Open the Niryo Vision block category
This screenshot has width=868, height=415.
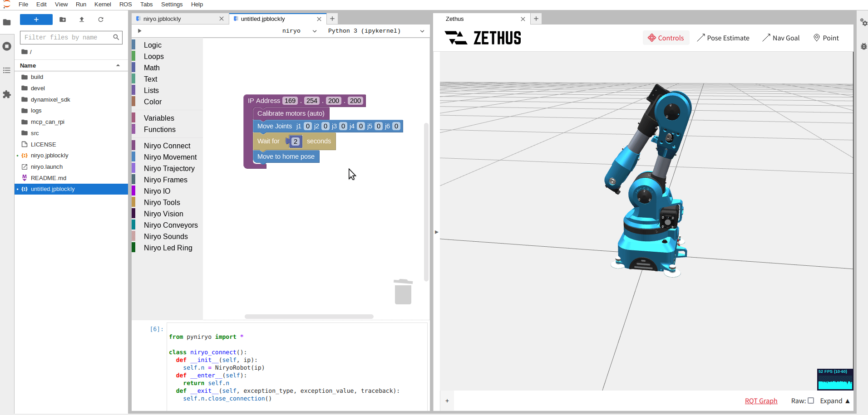167,214
